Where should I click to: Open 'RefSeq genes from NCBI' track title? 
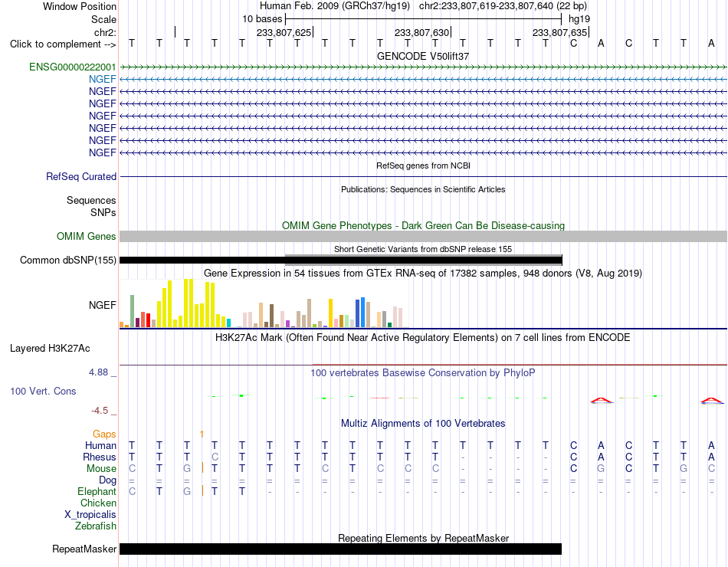coord(423,166)
